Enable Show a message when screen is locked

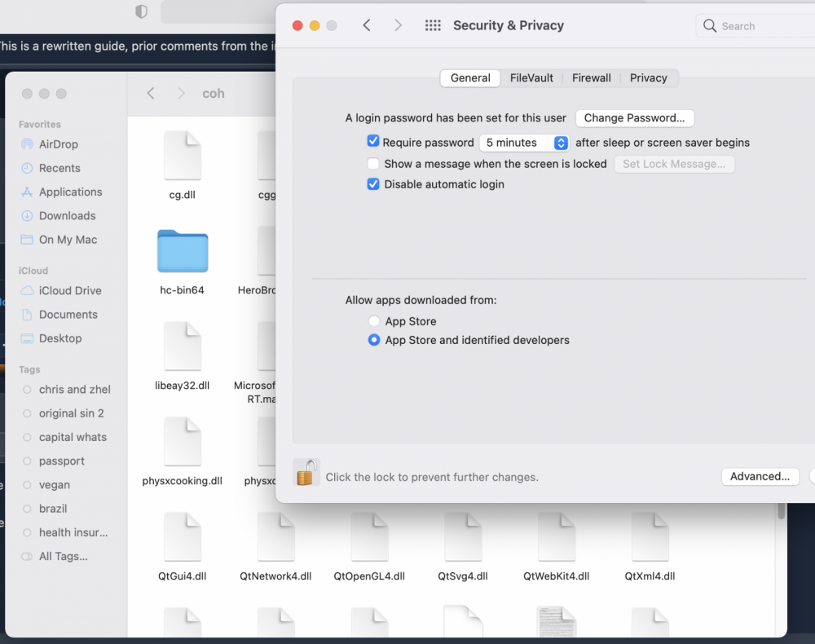tap(373, 164)
